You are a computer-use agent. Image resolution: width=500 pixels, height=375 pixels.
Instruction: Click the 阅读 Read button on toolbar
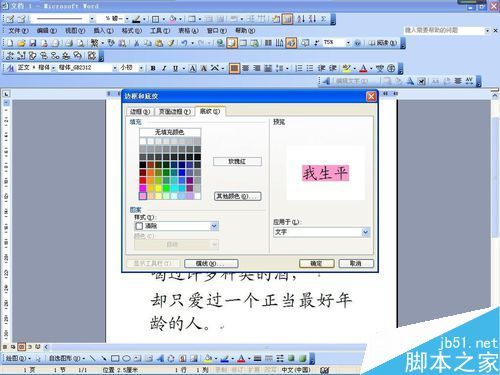pyautogui.click(x=383, y=43)
